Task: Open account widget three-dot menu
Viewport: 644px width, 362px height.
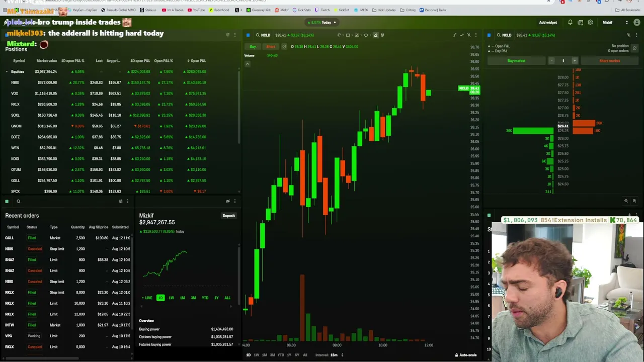Action: pyautogui.click(x=234, y=202)
